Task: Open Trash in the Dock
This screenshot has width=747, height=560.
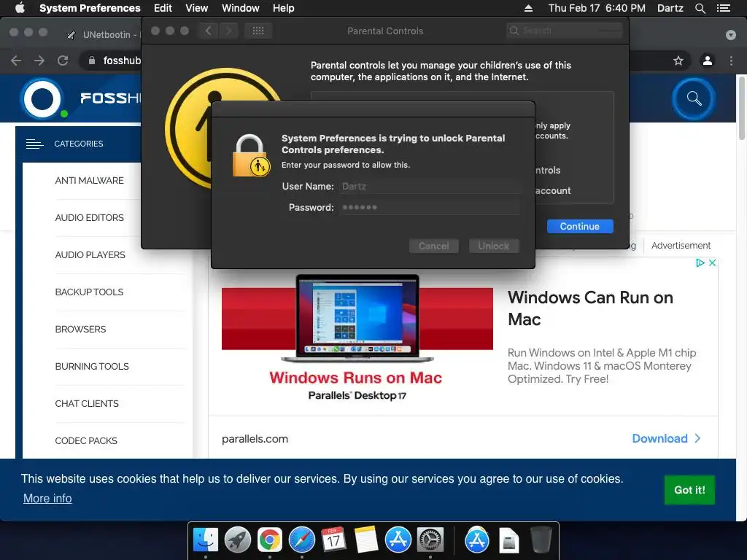Action: tap(541, 540)
